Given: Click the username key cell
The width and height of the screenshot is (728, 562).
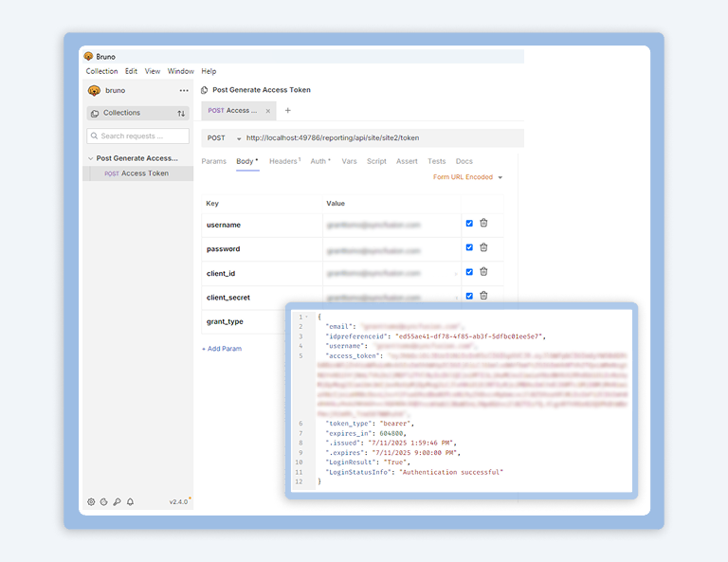Looking at the screenshot, I should [x=262, y=225].
